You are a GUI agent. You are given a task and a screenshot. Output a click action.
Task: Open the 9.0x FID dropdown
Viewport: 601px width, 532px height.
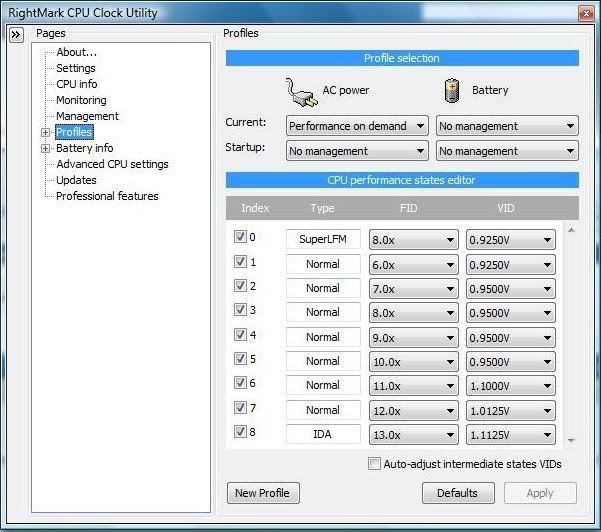(x=414, y=338)
